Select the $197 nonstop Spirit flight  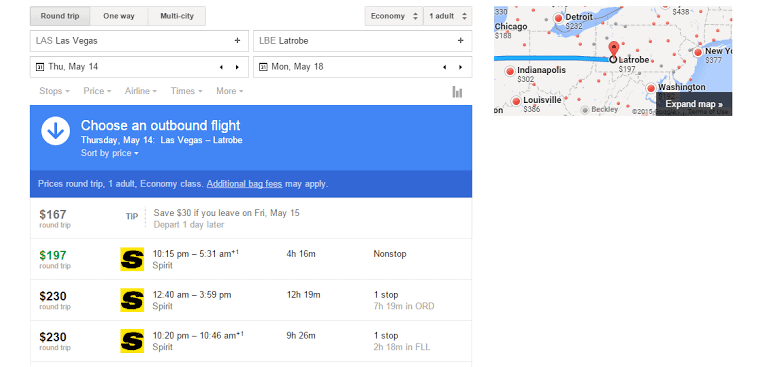[251, 259]
